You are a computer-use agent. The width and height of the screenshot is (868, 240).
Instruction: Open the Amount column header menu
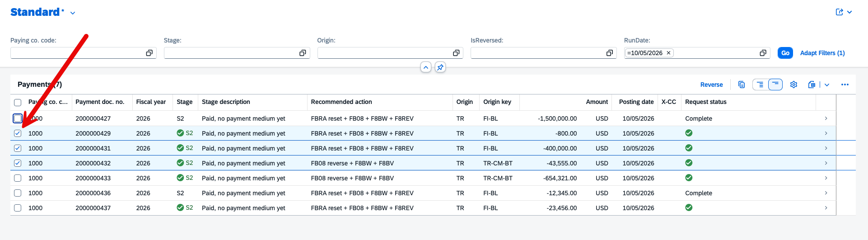(566, 102)
